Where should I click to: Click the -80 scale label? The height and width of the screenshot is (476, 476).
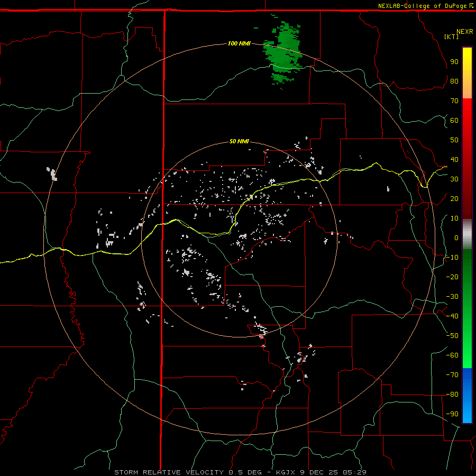pos(452,395)
